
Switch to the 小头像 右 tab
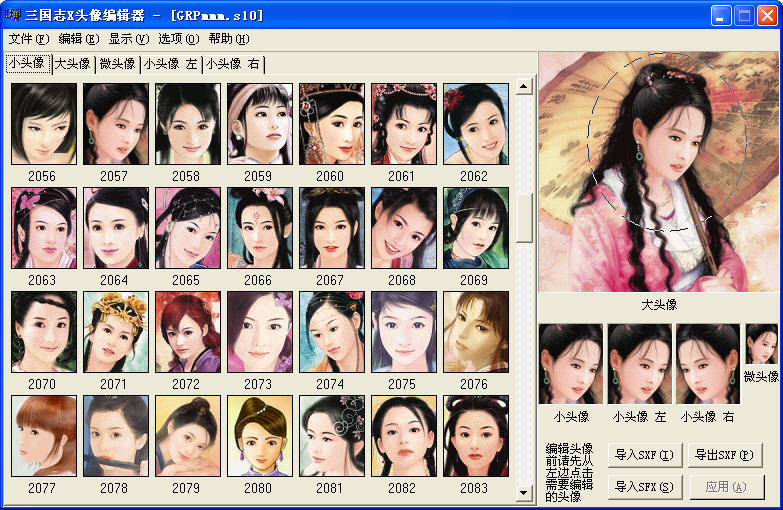point(233,64)
